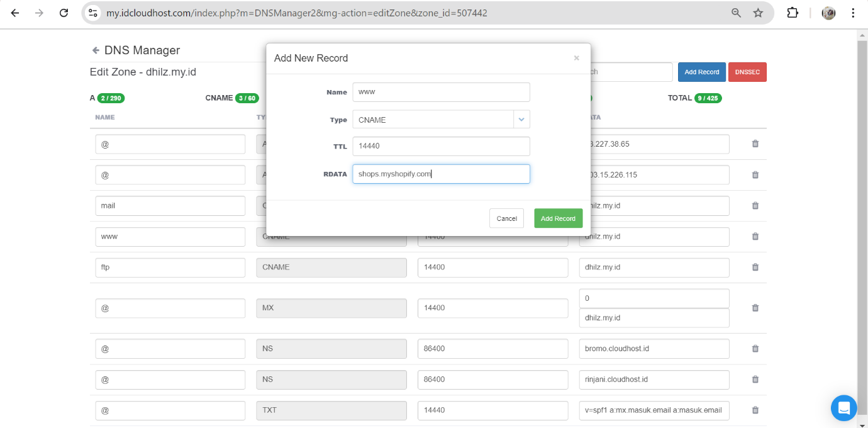Close the Add New Record dialog
This screenshot has height=428, width=868.
point(576,58)
